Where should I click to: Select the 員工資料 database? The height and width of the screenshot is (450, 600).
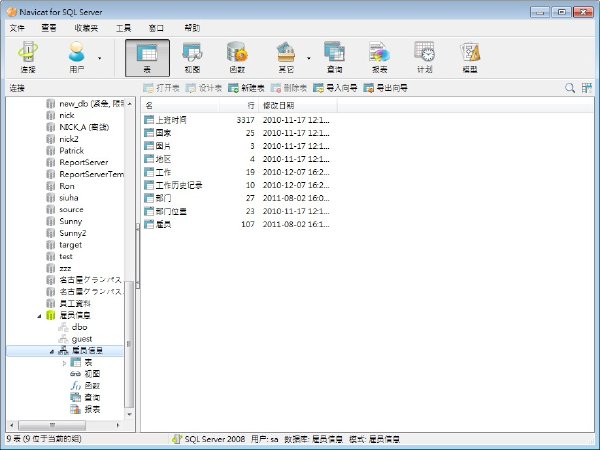[75, 304]
